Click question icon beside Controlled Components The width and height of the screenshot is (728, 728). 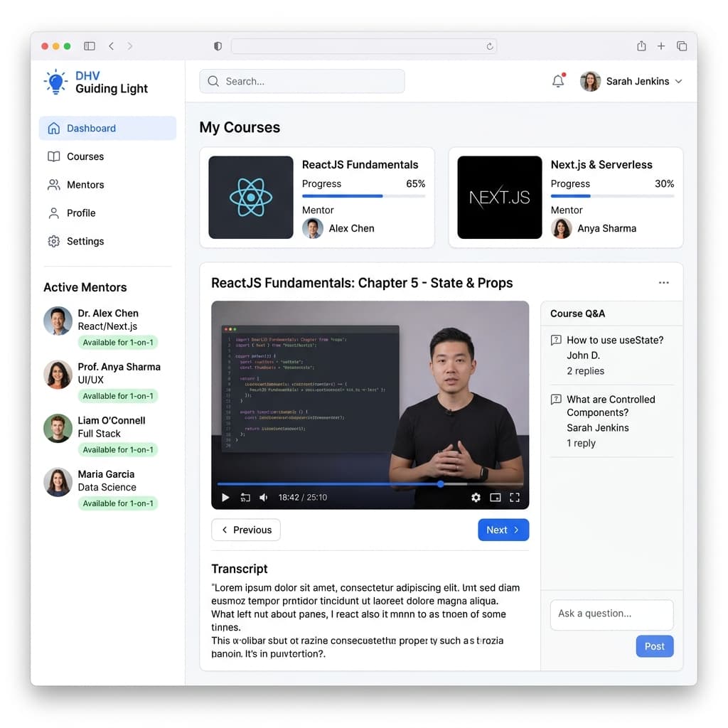[556, 400]
